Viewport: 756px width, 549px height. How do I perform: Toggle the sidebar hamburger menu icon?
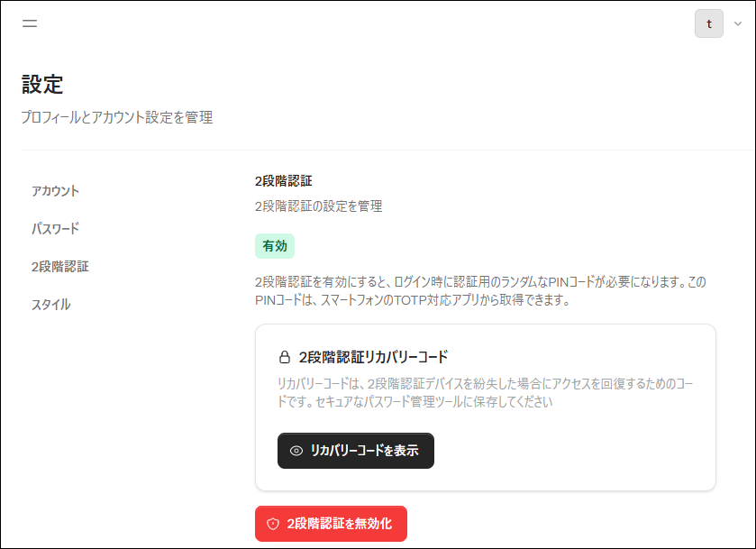[30, 24]
